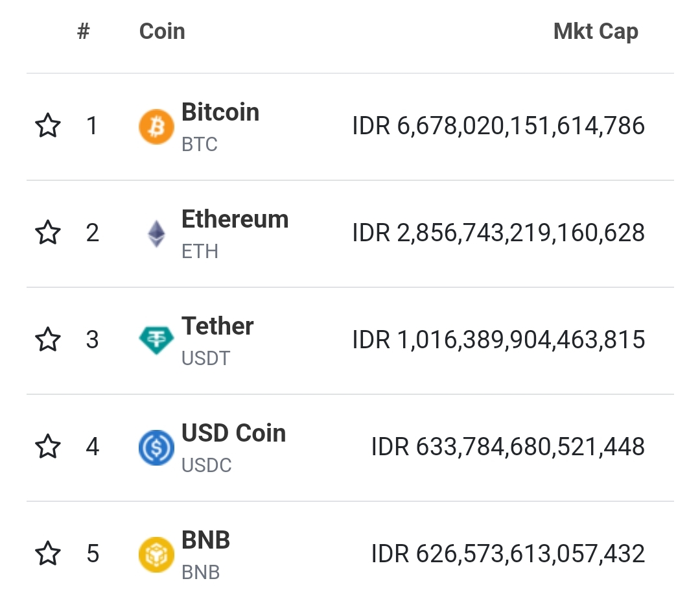Sort by the Coin column header
Viewport: 700px width, 594px height.
(x=162, y=31)
